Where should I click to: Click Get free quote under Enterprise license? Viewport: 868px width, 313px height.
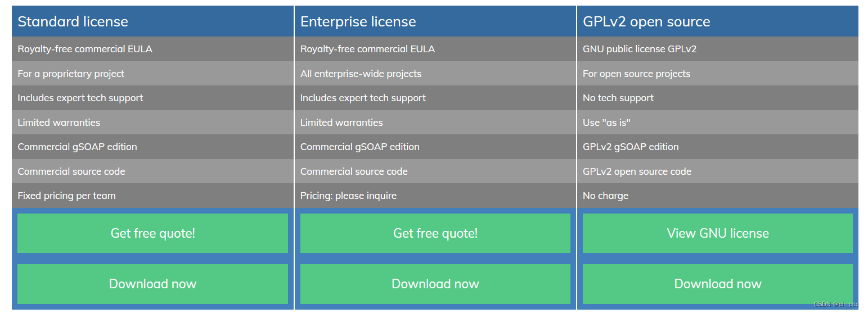[x=435, y=233]
